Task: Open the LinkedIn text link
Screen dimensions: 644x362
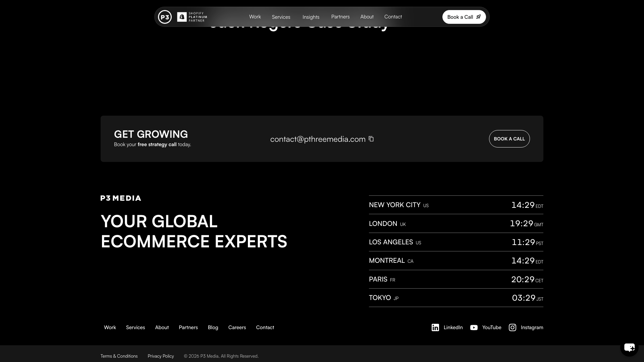Action: pyautogui.click(x=453, y=327)
